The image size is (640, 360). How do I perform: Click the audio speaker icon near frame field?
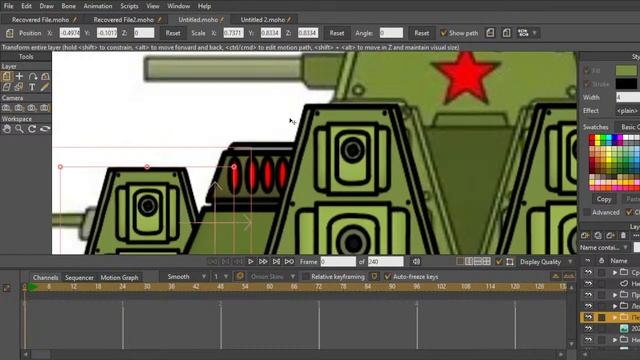[416, 262]
